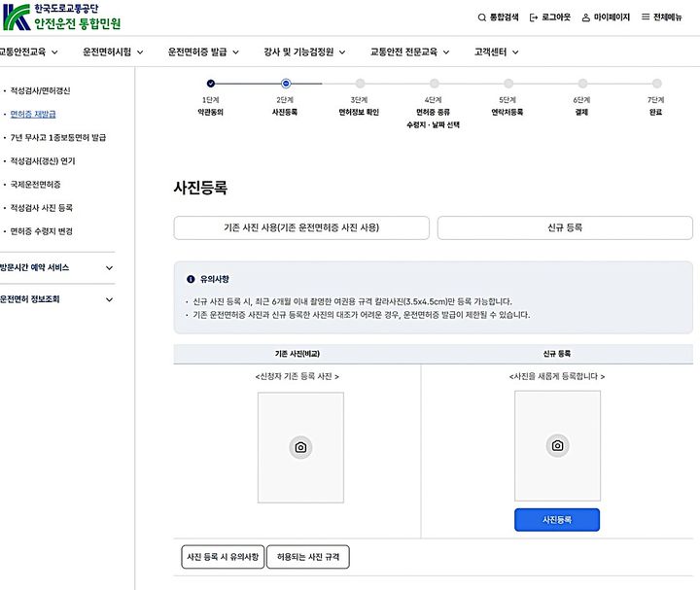Open the 전체메뉴 hamburger menu

(x=662, y=17)
